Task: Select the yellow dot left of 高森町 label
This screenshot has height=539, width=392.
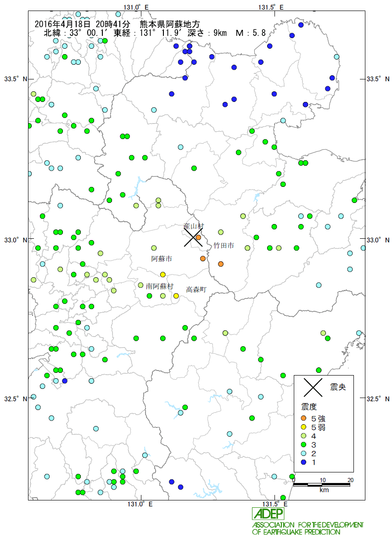Action: 176,296
